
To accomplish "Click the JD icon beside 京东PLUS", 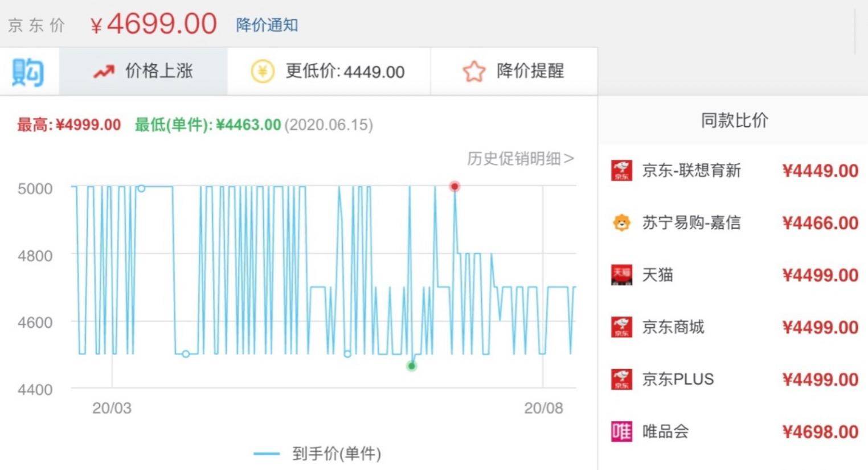I will click(621, 380).
